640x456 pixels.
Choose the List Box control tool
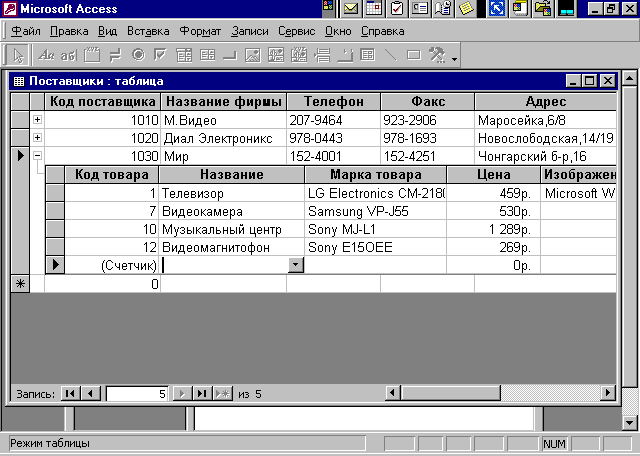(x=207, y=55)
